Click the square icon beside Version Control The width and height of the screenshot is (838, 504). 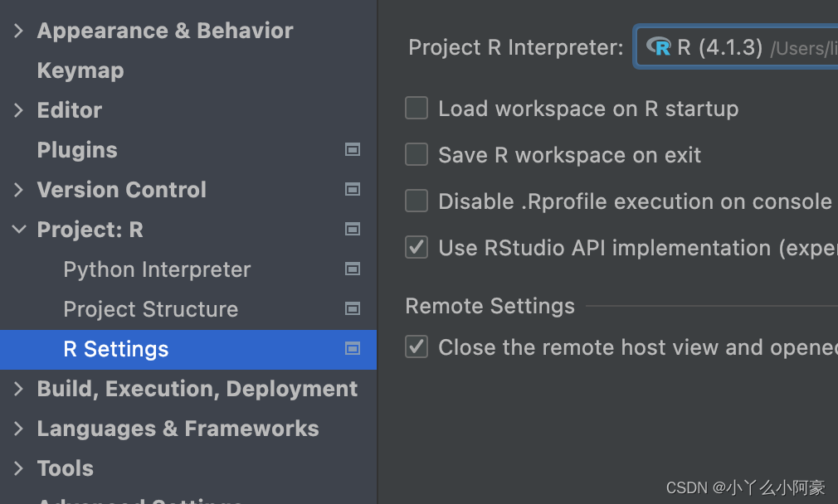pos(352,190)
